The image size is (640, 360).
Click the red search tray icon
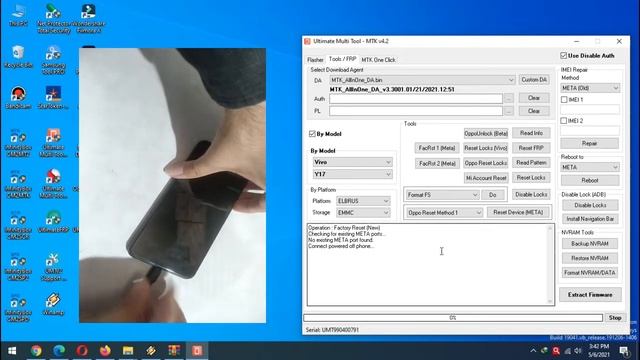point(556,351)
